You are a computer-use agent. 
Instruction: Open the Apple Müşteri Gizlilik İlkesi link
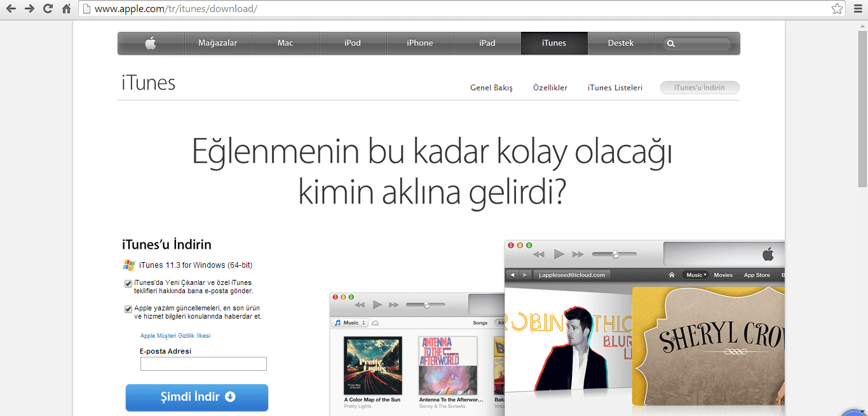pos(175,336)
